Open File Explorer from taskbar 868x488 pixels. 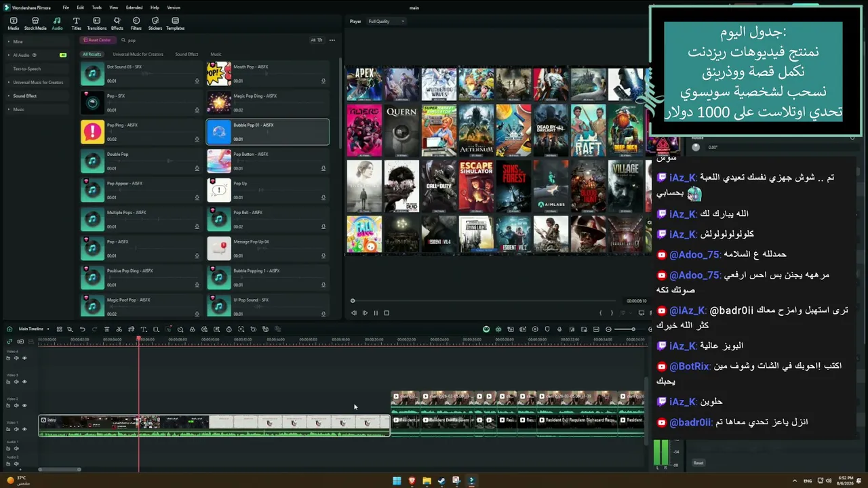(x=427, y=481)
